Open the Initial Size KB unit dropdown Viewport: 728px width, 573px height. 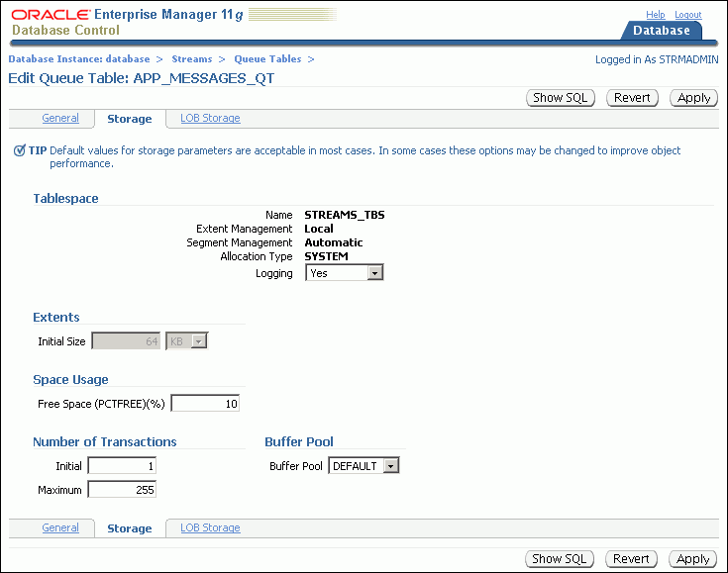pos(186,341)
